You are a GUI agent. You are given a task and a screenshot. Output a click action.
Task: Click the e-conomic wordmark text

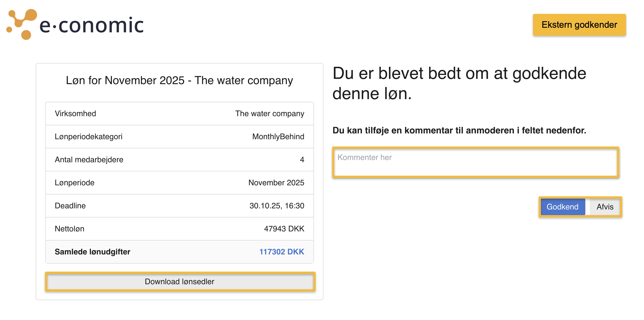[x=92, y=25]
